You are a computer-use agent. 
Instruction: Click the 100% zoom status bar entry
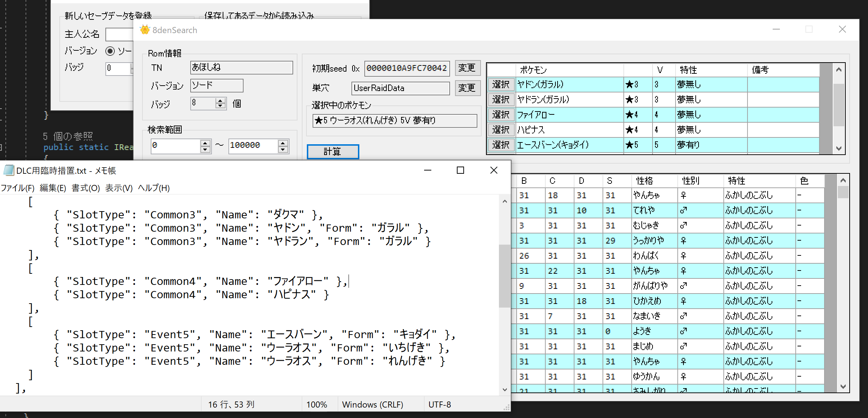coord(317,405)
